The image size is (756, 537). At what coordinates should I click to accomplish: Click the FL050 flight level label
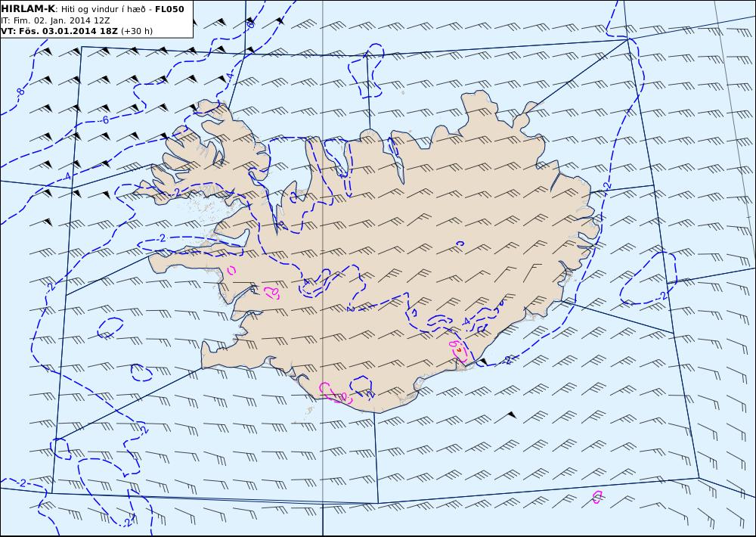(x=169, y=9)
